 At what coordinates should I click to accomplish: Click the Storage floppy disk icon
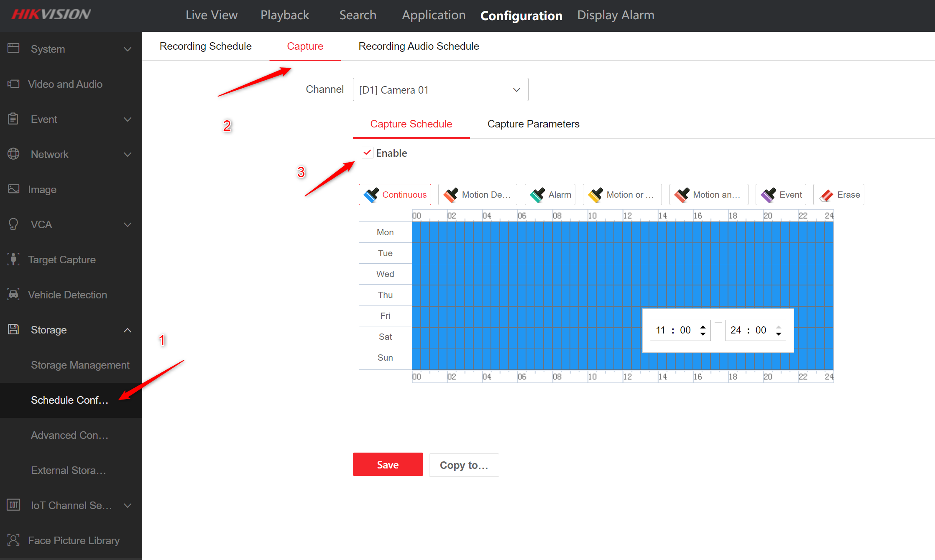[13, 329]
